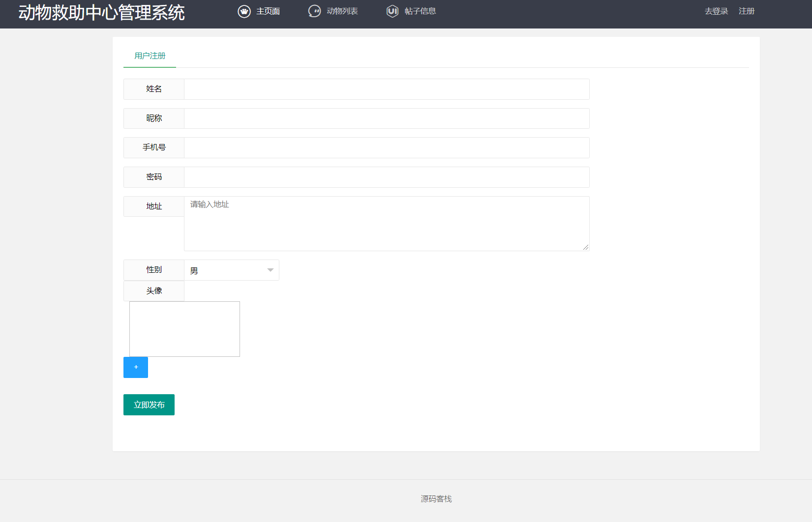Click the empty 头像 preview box

pyautogui.click(x=184, y=329)
